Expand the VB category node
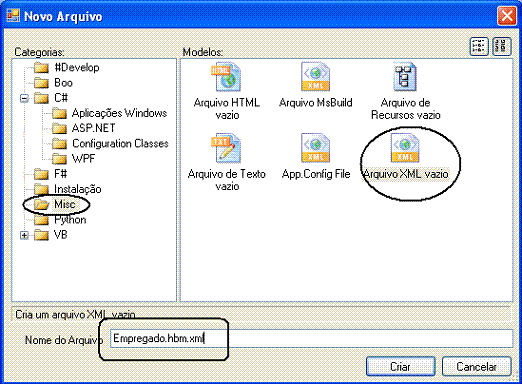Image resolution: width=522 pixels, height=384 pixels. point(24,235)
